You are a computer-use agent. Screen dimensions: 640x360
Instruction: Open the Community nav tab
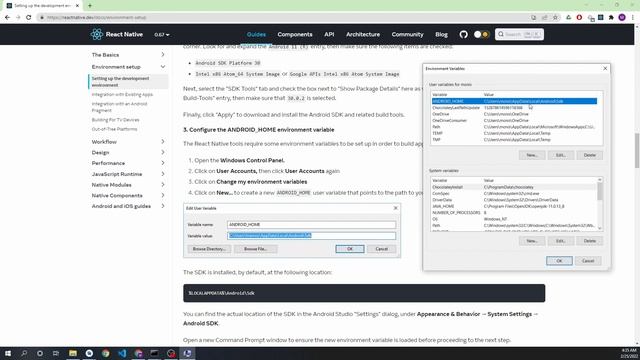407,34
